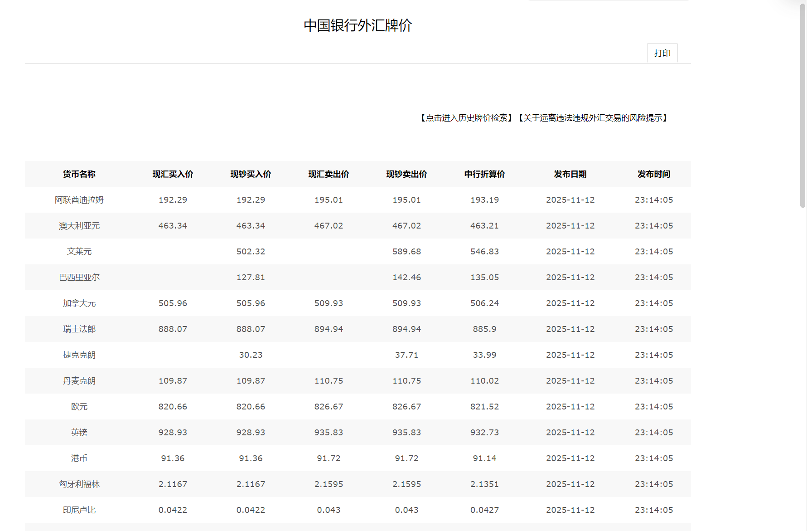Open the 关于远离违法违规外汇交易的风险提示 link
The width and height of the screenshot is (812, 531).
coord(593,118)
